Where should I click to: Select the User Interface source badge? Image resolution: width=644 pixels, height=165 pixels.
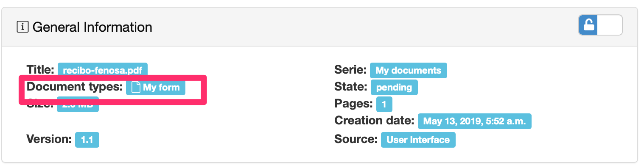click(x=418, y=140)
